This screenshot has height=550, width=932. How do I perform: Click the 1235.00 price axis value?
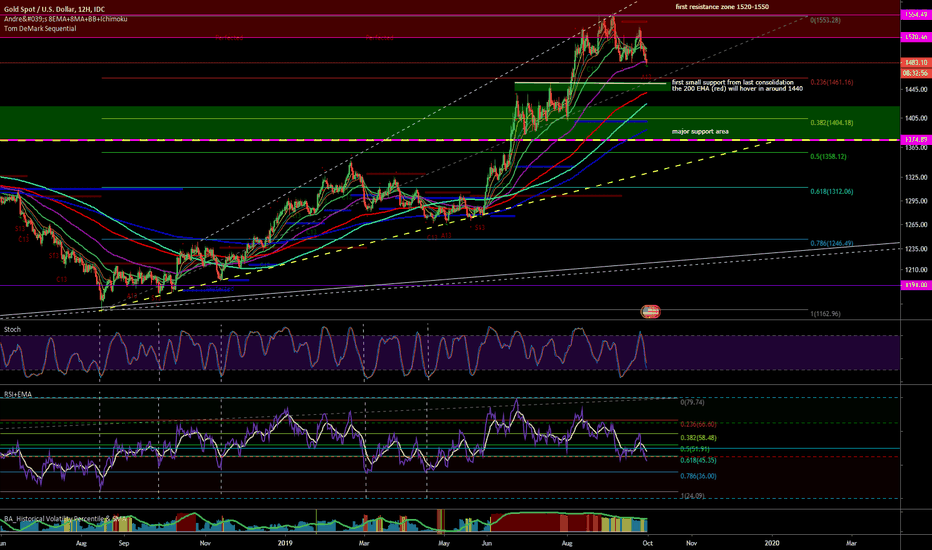coord(916,249)
